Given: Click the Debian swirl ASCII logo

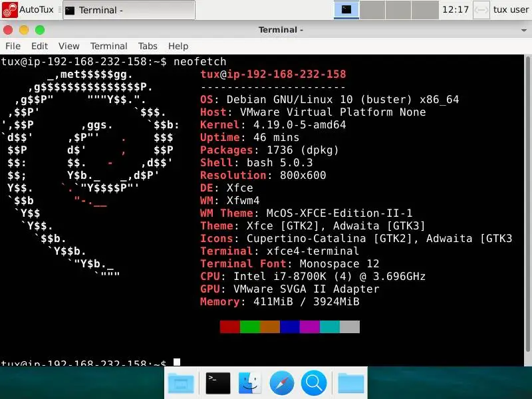Looking at the screenshot, I should (90, 174).
